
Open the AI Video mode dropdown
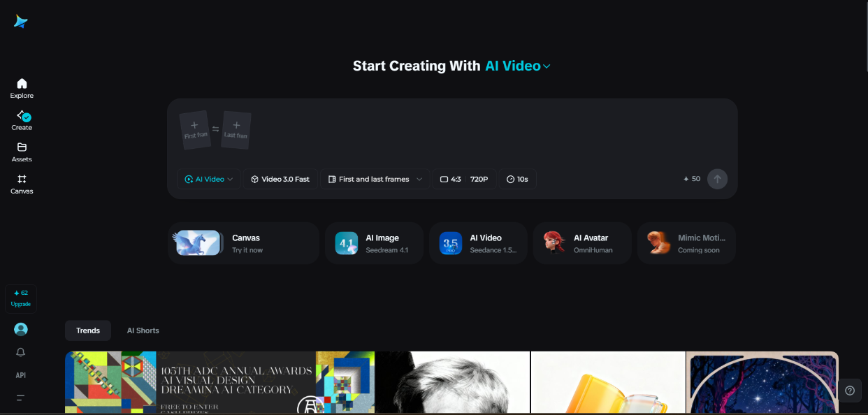[209, 179]
